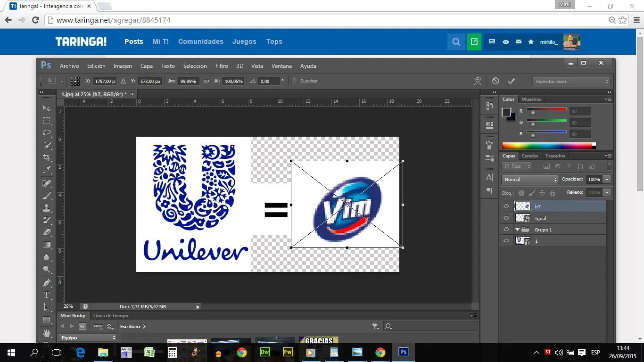Open the Opacidad dropdown arrow
The height and width of the screenshot is (362, 644).
point(607,180)
